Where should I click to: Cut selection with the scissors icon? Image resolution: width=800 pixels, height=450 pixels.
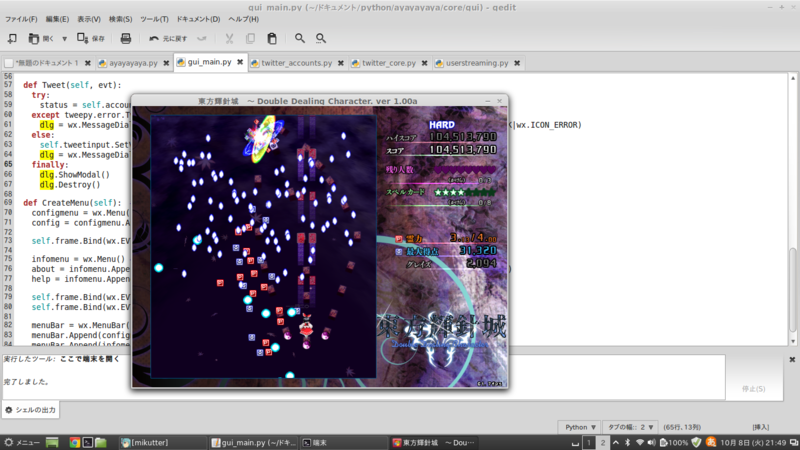229,38
